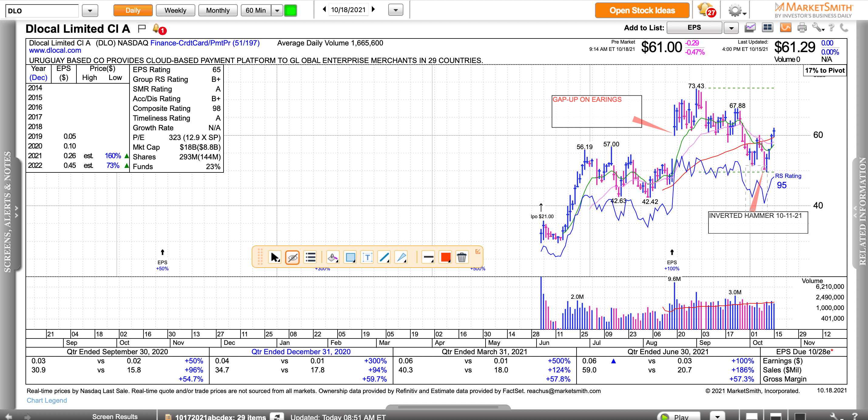The image size is (868, 420).
Task: Open the date options dropdown
Action: point(395,10)
